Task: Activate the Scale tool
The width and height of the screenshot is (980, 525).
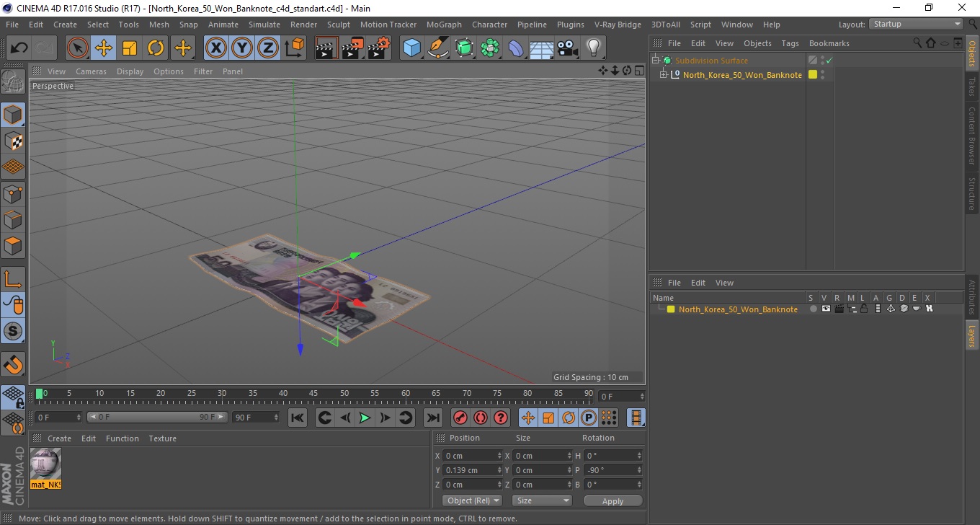Action: pos(130,48)
